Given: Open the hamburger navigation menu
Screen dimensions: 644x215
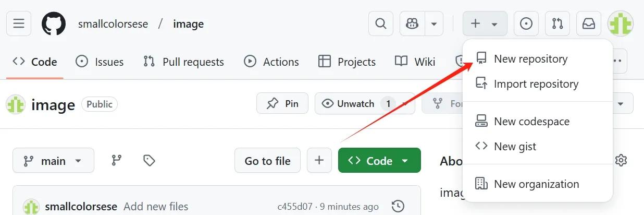Looking at the screenshot, I should (x=19, y=23).
